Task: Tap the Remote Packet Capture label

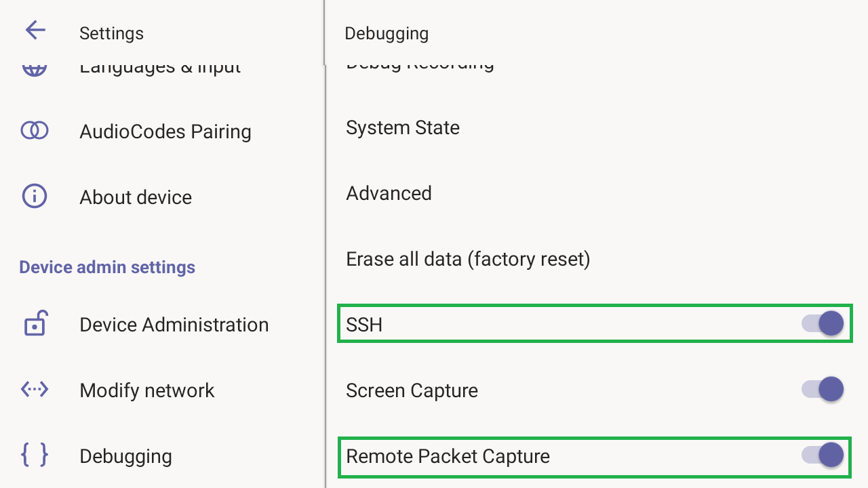Action: (448, 456)
